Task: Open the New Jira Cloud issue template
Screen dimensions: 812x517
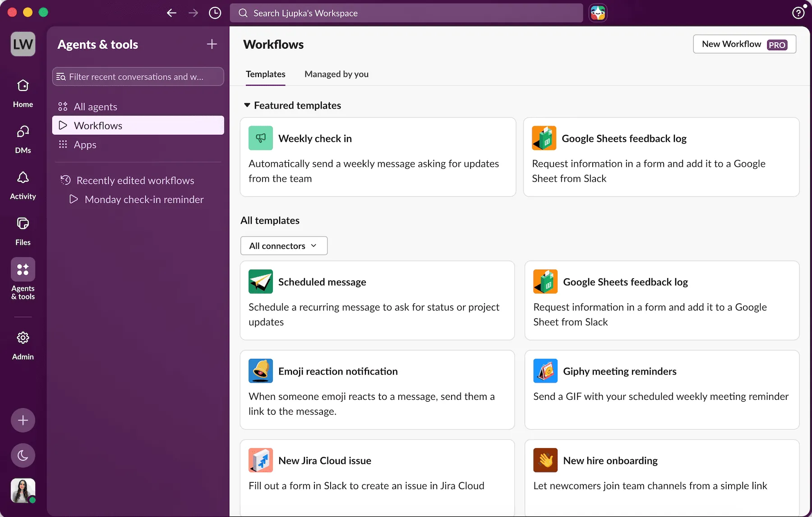Action: coord(377,478)
